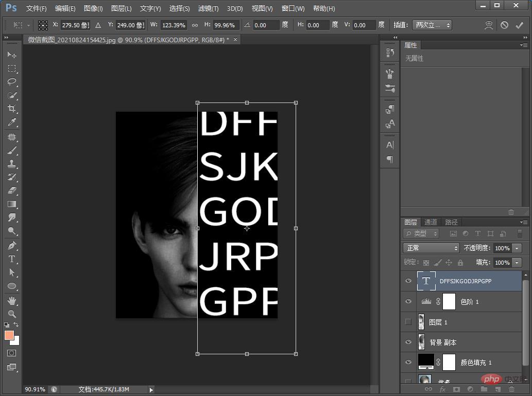The width and height of the screenshot is (532, 396).
Task: Open the 滤镜(T) menu
Action: pyautogui.click(x=208, y=8)
